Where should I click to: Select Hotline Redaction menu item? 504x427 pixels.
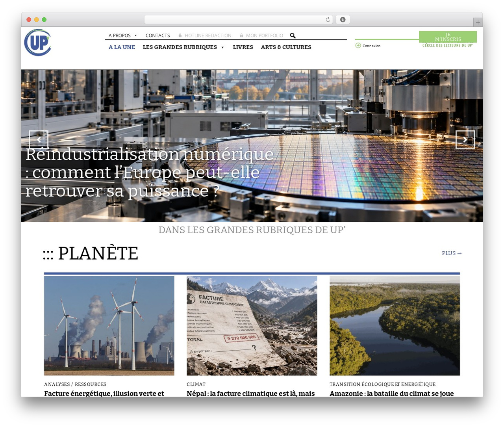[208, 35]
